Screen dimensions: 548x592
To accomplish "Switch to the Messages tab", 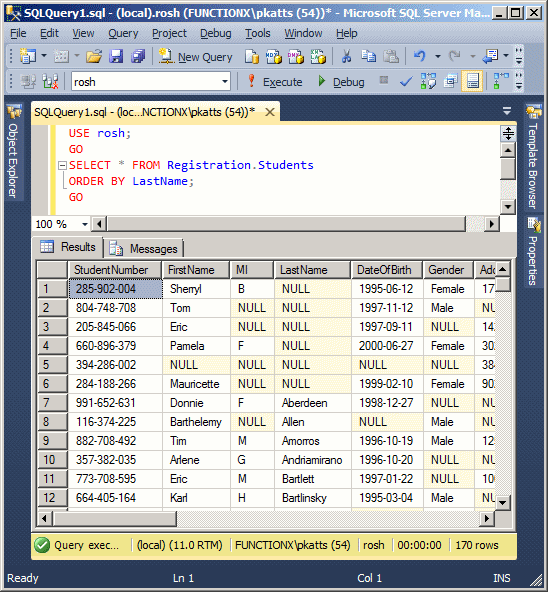I will [144, 249].
